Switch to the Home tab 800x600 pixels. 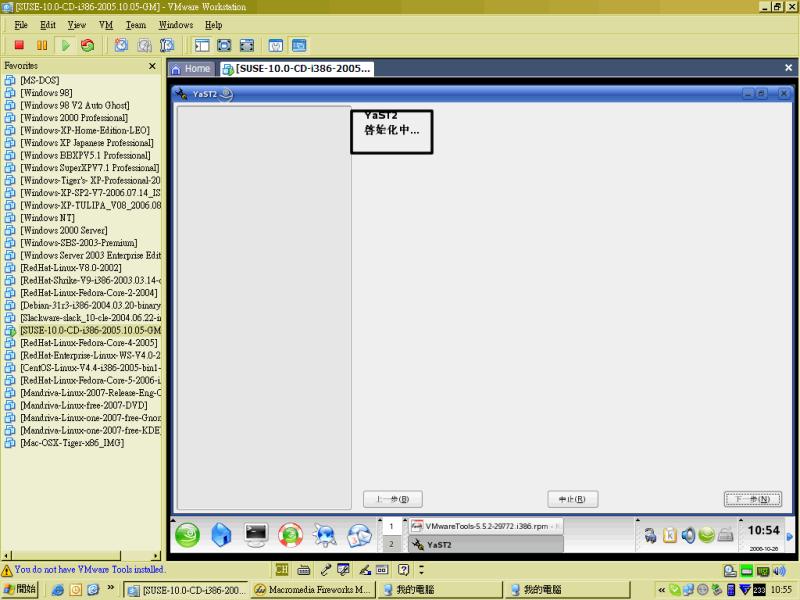pyautogui.click(x=191, y=68)
